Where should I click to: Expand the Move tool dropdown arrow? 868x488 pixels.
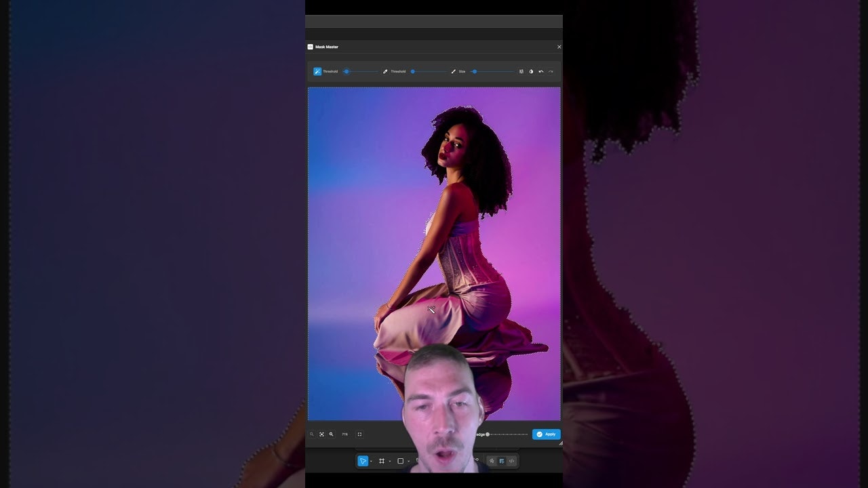pos(371,462)
